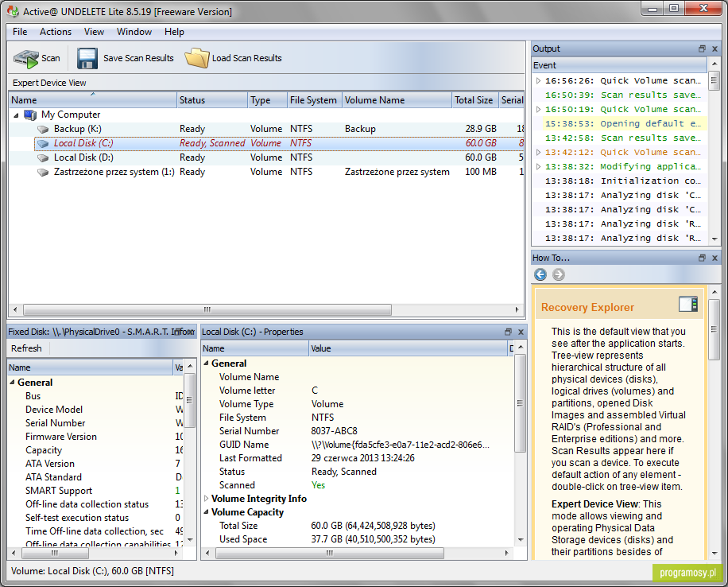The width and height of the screenshot is (728, 587).
Task: Expand the Volume Integrity Info section
Action: click(207, 499)
